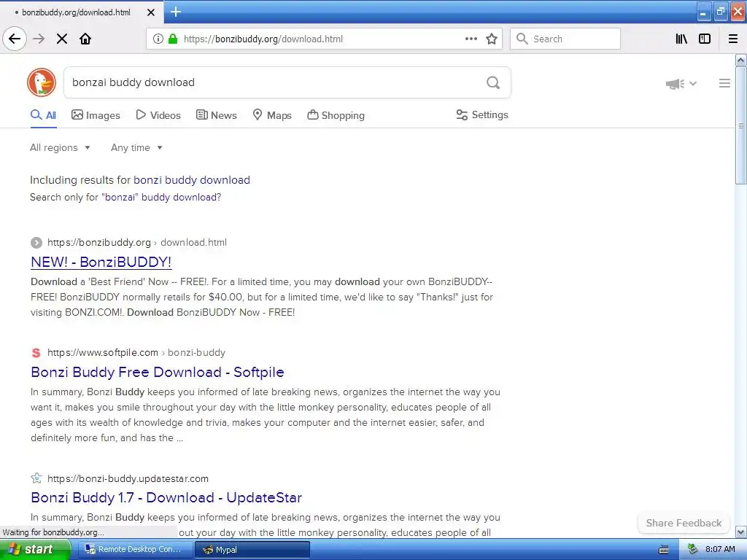Viewport: 747px width, 560px height.
Task: Bookmark this page with the star
Action: (492, 39)
